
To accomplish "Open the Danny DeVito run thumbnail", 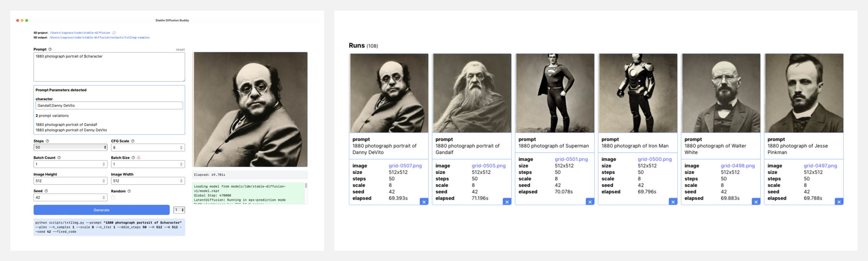I will coord(389,93).
